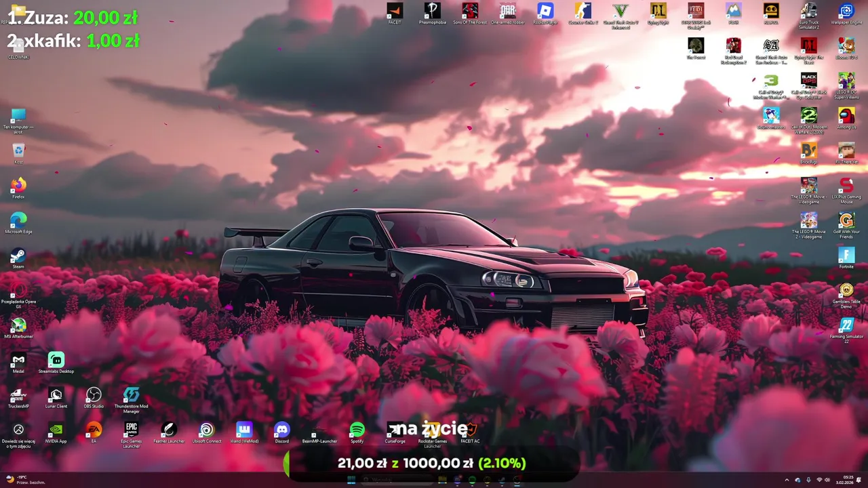Launch Firefox from the desktop
This screenshot has width=868, height=488.
[x=18, y=188]
